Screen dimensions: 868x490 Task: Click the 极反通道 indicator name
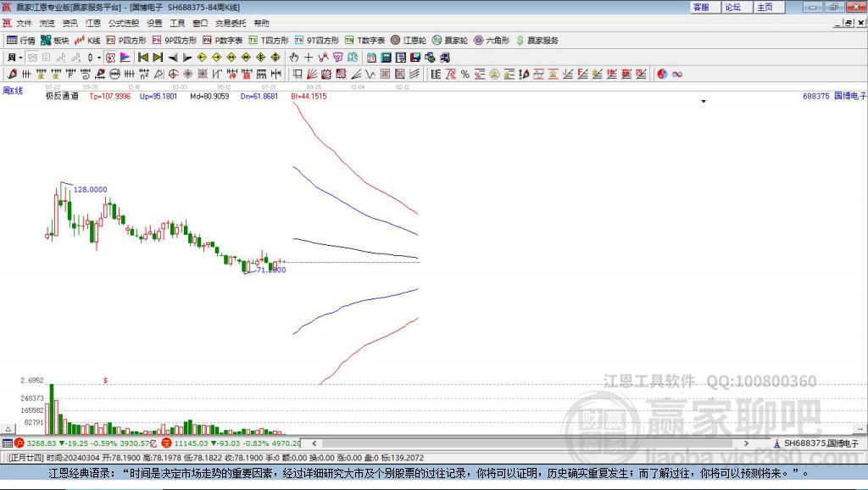tap(62, 96)
